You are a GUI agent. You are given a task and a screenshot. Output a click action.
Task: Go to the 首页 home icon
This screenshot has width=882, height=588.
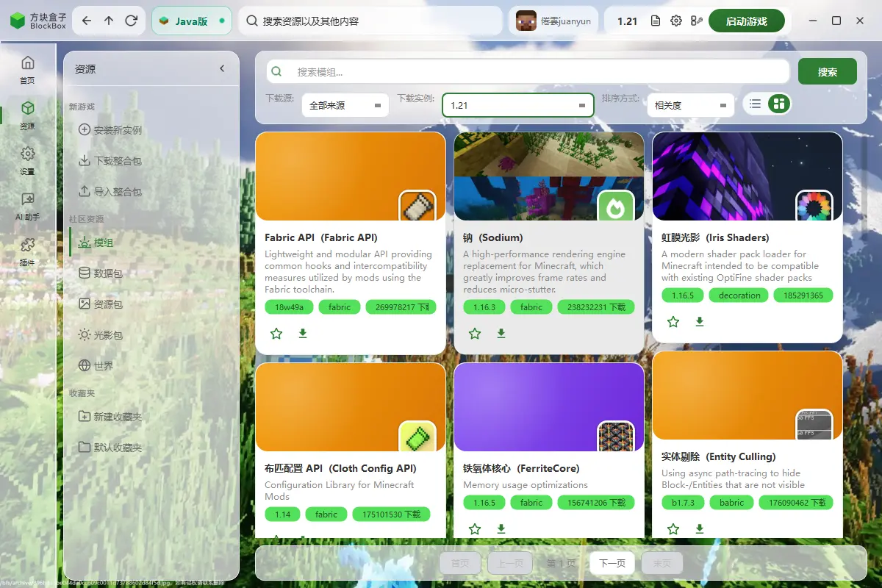[27, 70]
